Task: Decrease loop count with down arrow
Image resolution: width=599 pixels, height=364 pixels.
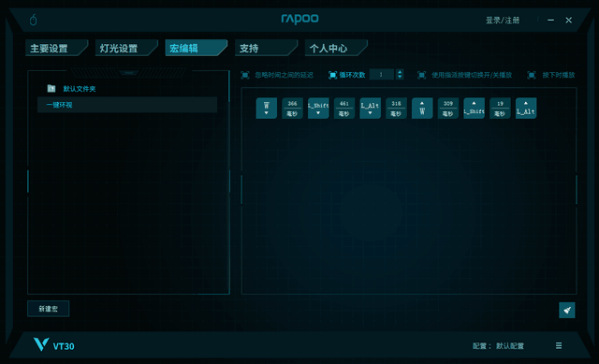Action: (x=400, y=77)
